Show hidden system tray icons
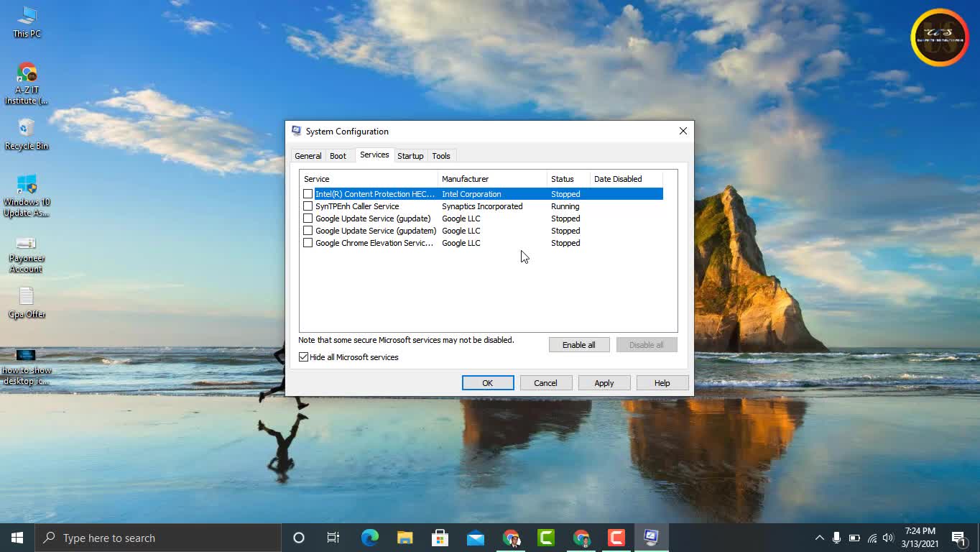 coord(819,538)
